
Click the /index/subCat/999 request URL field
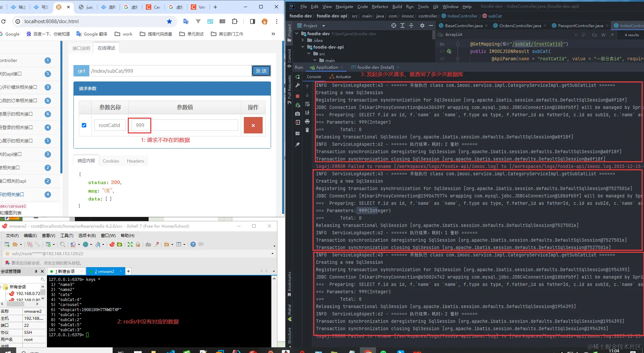click(170, 71)
